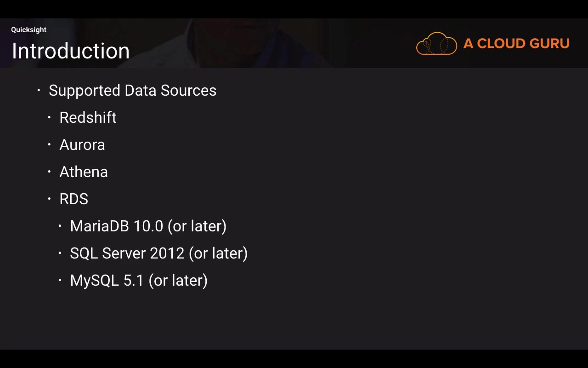Click the small Quicksight label

(x=29, y=30)
